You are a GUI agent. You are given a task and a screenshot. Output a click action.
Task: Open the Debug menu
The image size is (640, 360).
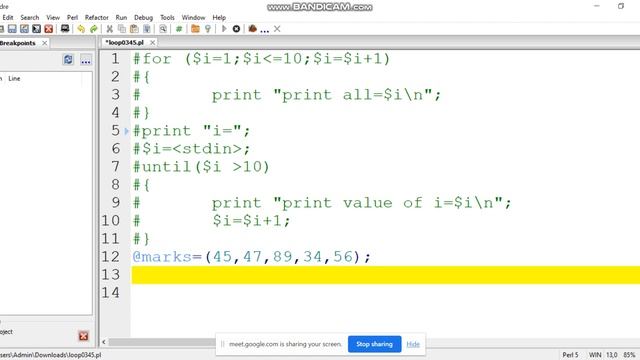pos(143,18)
